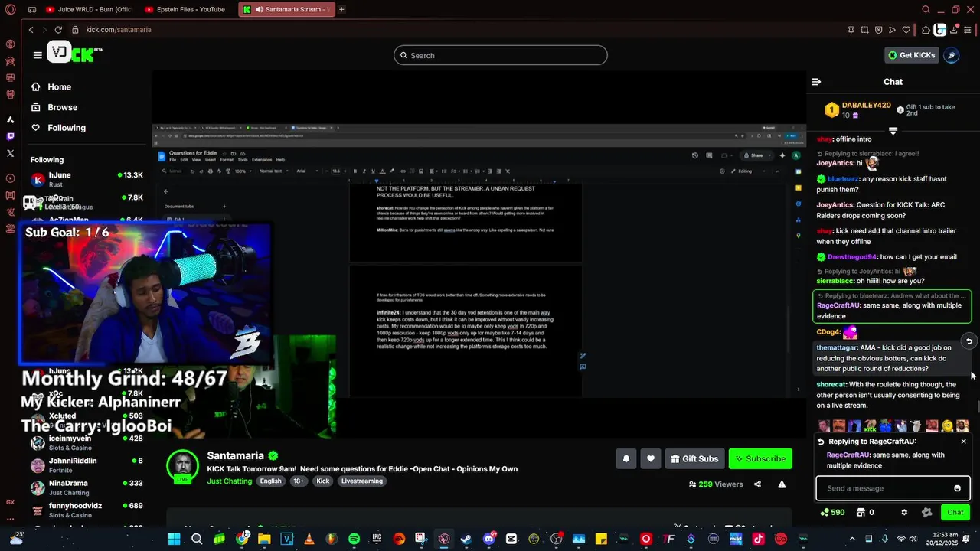
Task: Open chat settings gear icon
Action: 904,513
